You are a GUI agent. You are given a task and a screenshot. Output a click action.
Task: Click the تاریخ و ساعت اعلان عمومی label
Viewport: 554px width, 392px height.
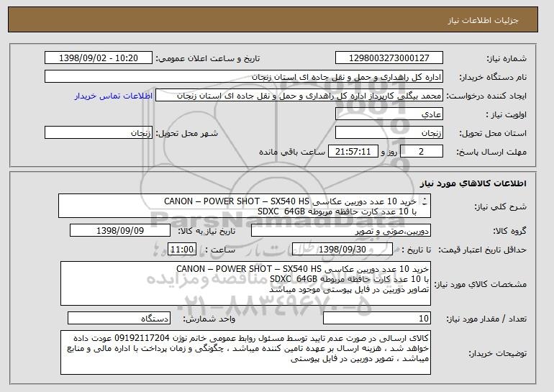tap(208, 58)
